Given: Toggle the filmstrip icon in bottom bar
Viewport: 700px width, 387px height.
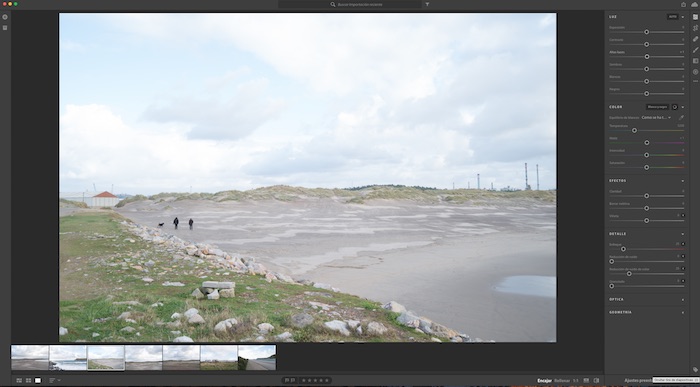Looking at the screenshot, I should coord(586,380).
